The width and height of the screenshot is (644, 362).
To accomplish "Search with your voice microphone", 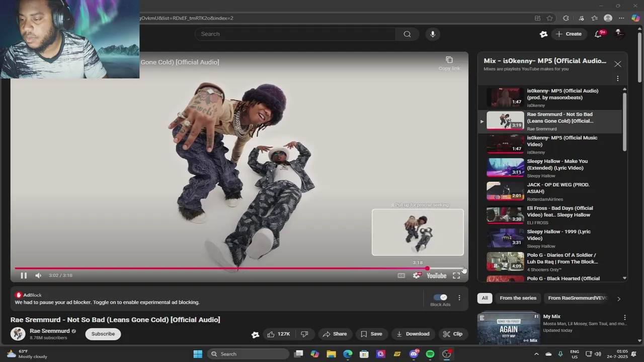I will tap(433, 34).
